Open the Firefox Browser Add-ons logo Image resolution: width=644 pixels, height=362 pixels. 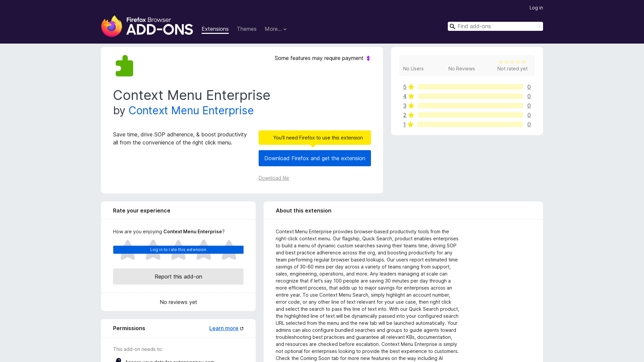(x=147, y=26)
